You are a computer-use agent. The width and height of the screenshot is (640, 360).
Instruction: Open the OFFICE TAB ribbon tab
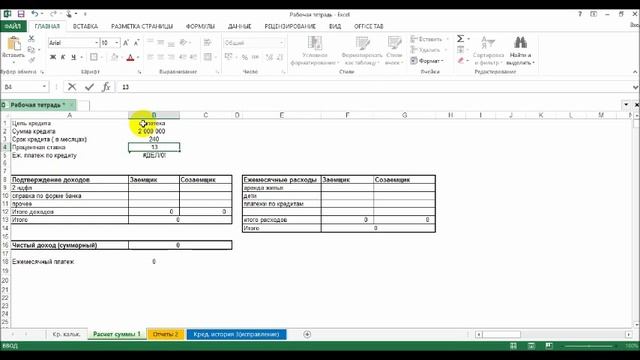click(369, 26)
